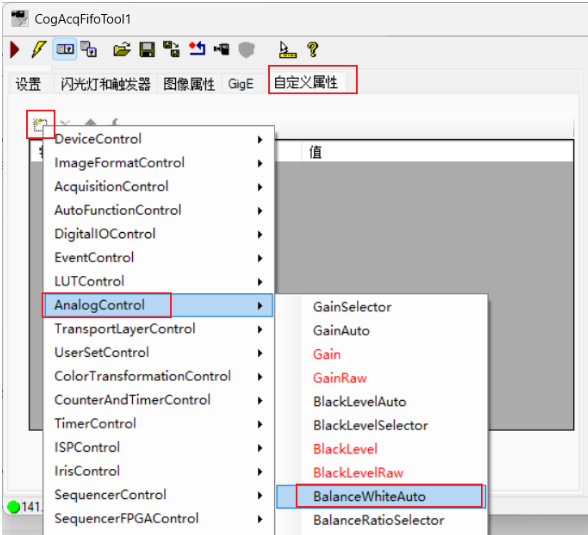Expand the UserSetControl submenu
This screenshot has height=535, width=588.
click(159, 353)
